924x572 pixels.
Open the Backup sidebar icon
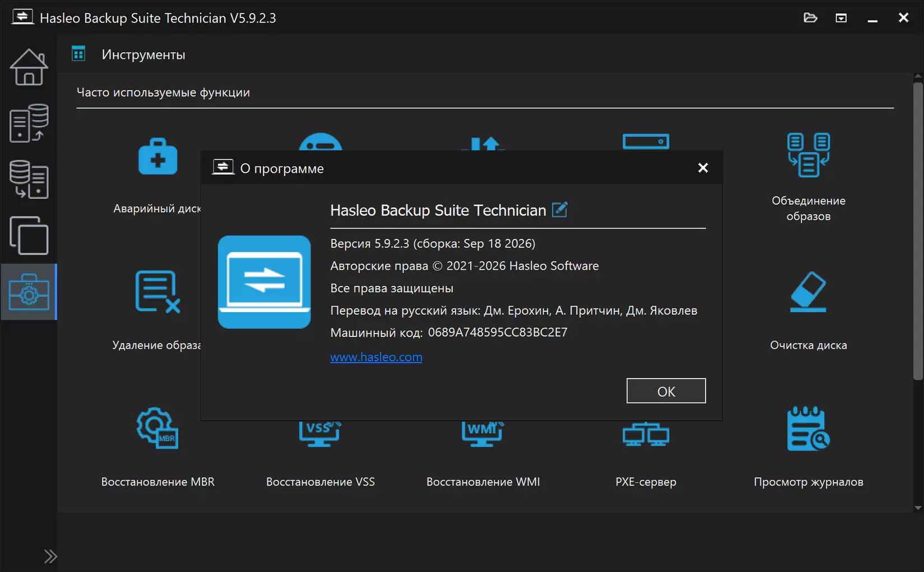tap(29, 123)
